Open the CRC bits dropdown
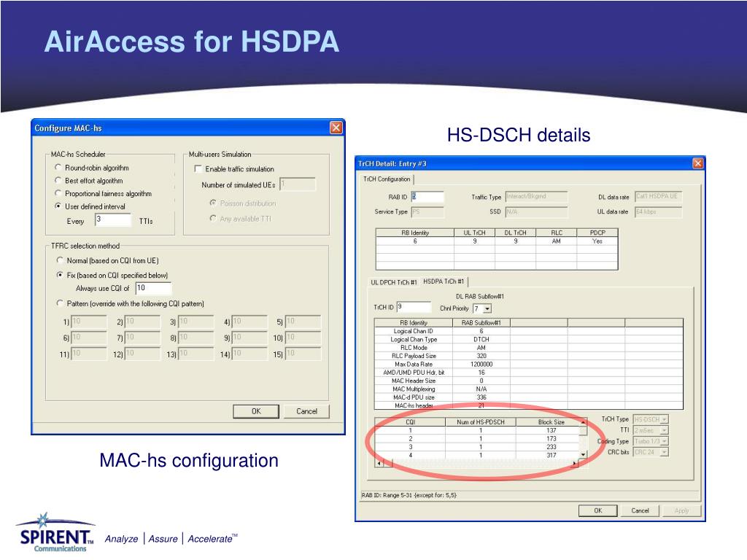The image size is (747, 560). pos(664,452)
